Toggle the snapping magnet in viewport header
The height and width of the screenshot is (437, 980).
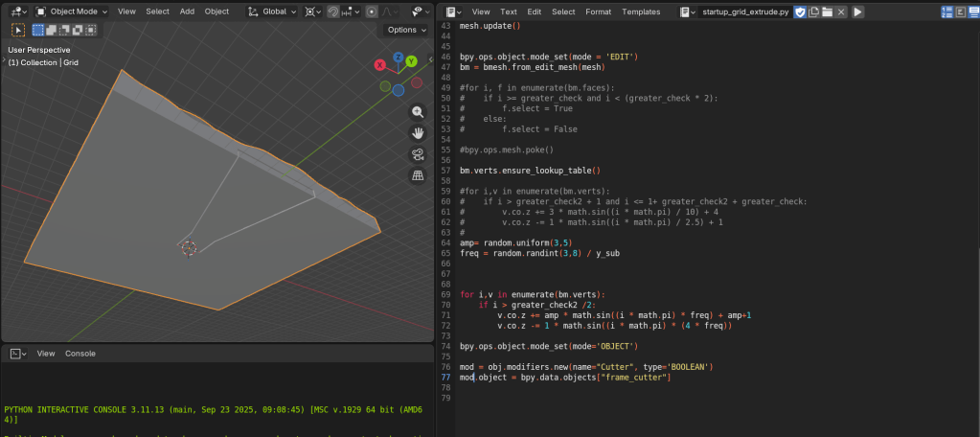[333, 11]
